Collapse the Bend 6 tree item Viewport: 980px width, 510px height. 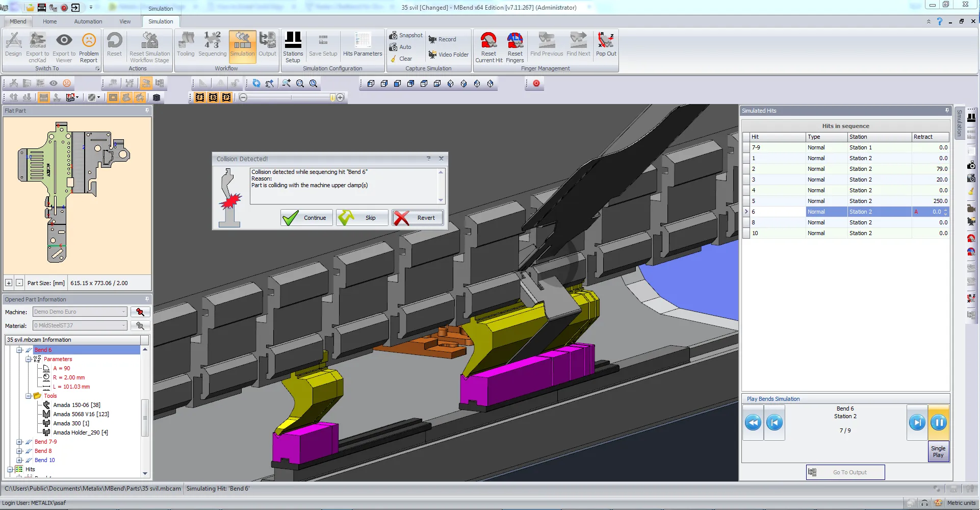[x=19, y=350]
